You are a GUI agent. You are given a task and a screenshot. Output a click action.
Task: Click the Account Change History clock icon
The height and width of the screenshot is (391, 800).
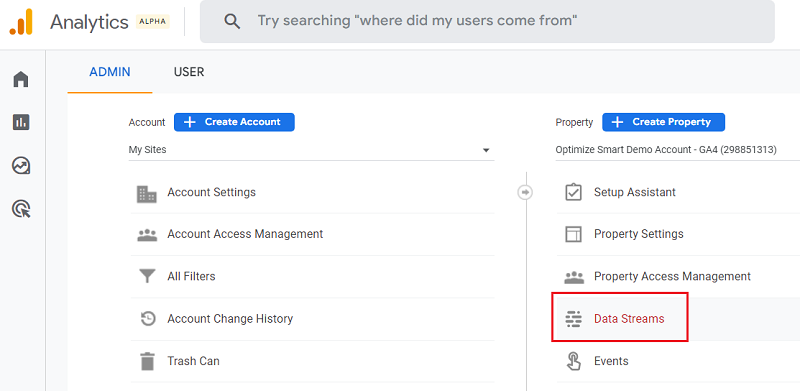[147, 319]
